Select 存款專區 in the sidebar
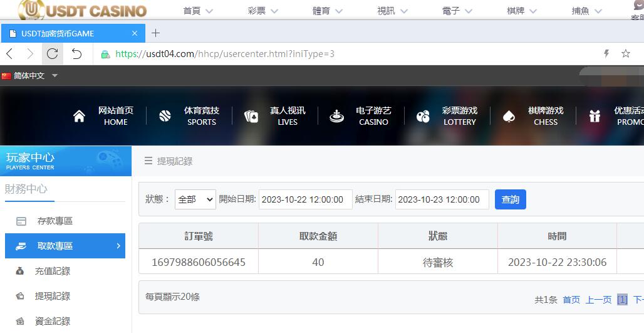Viewport: 644px width, 333px height. click(55, 221)
